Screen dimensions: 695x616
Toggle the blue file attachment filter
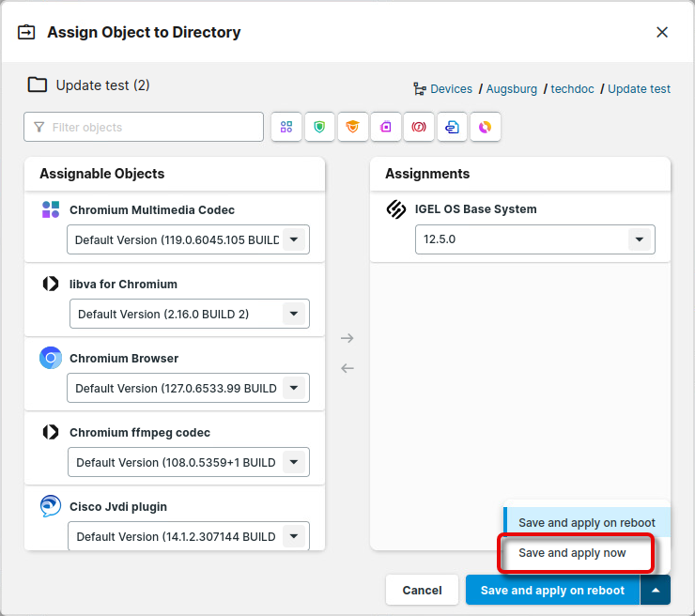click(x=452, y=127)
